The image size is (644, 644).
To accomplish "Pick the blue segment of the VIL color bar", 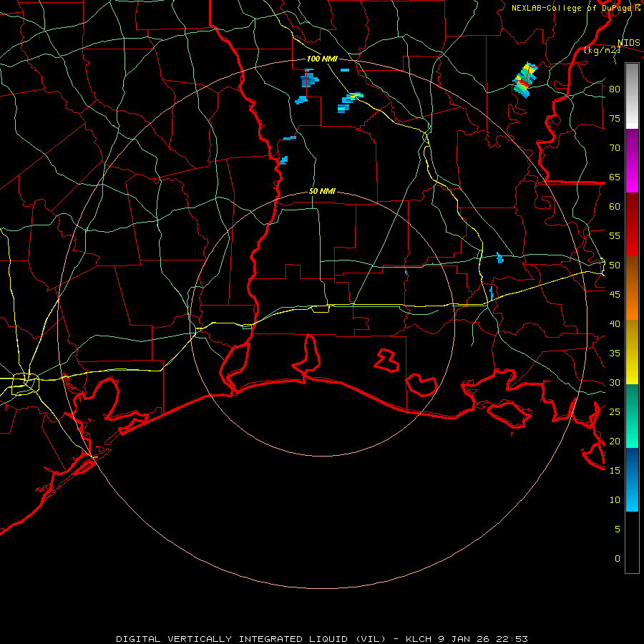I will [x=632, y=479].
